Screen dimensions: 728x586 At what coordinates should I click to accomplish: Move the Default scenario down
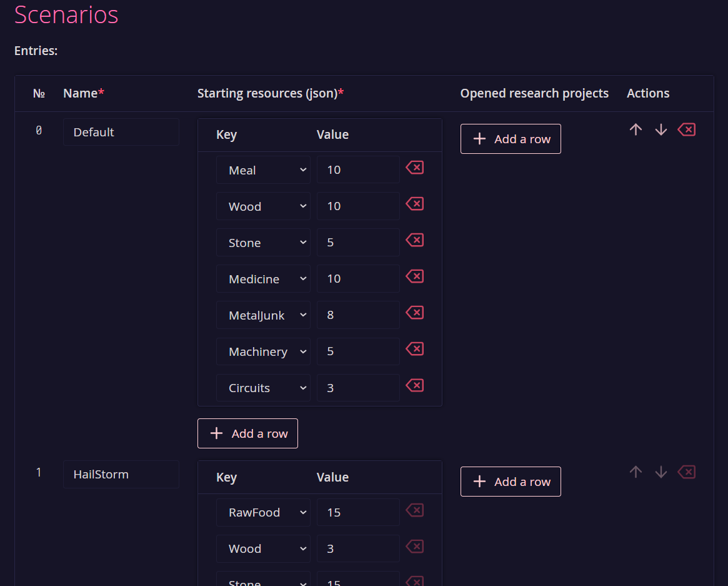pos(661,129)
